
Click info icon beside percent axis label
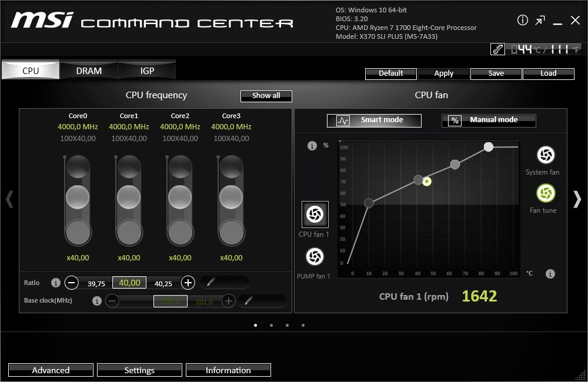pos(312,145)
